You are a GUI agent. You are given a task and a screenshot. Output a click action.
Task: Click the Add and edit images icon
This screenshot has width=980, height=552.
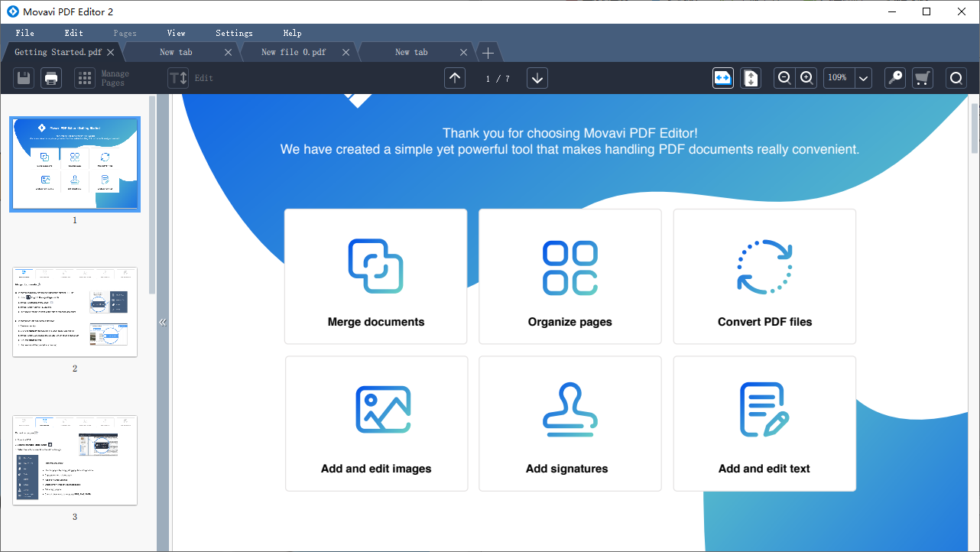[x=383, y=410]
